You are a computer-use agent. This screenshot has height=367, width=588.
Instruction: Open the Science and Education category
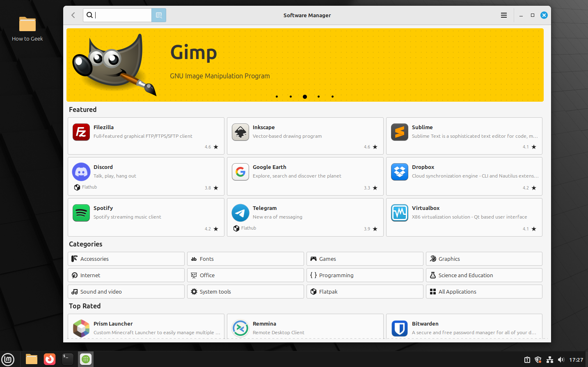(484, 275)
